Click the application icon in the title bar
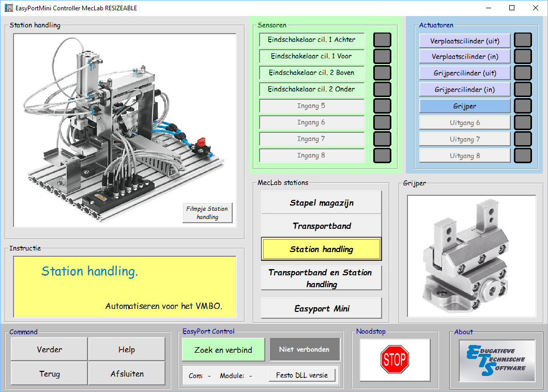 (x=9, y=8)
